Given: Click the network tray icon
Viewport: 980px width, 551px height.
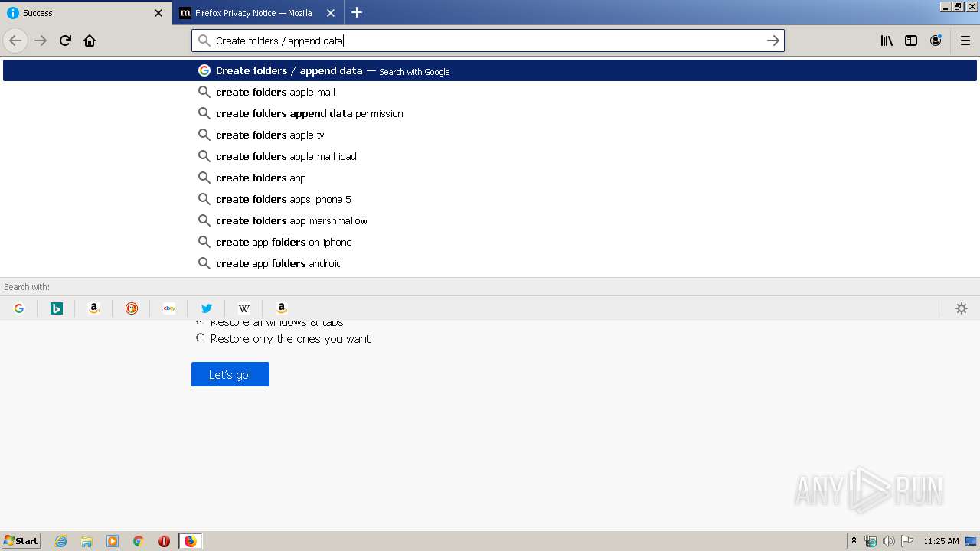Looking at the screenshot, I should [871, 541].
